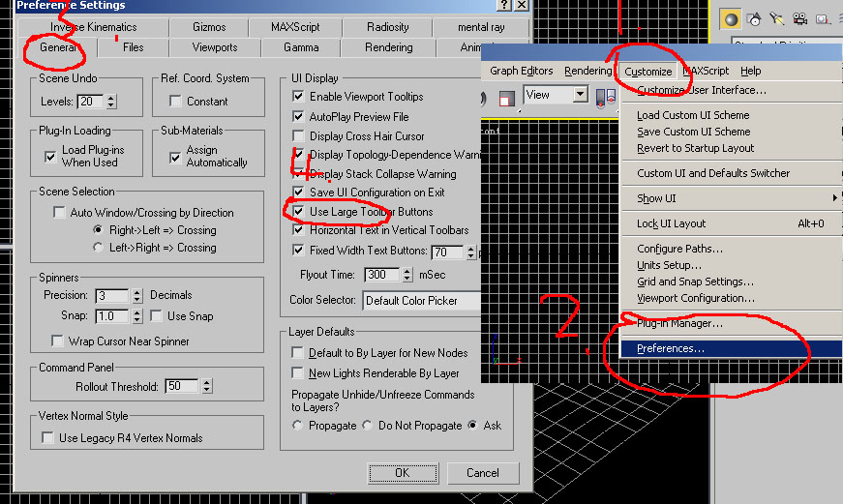Select Right->Left => Crossing radio button
843x504 pixels.
pos(98,230)
